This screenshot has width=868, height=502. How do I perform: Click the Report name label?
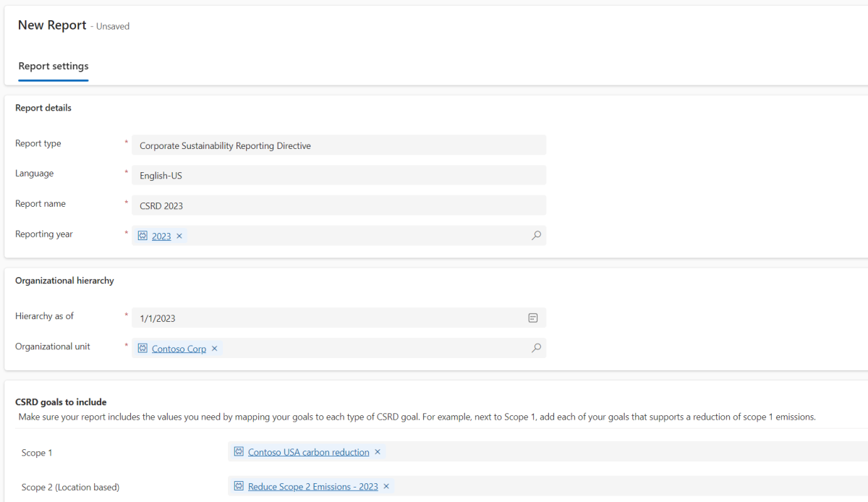click(x=41, y=204)
